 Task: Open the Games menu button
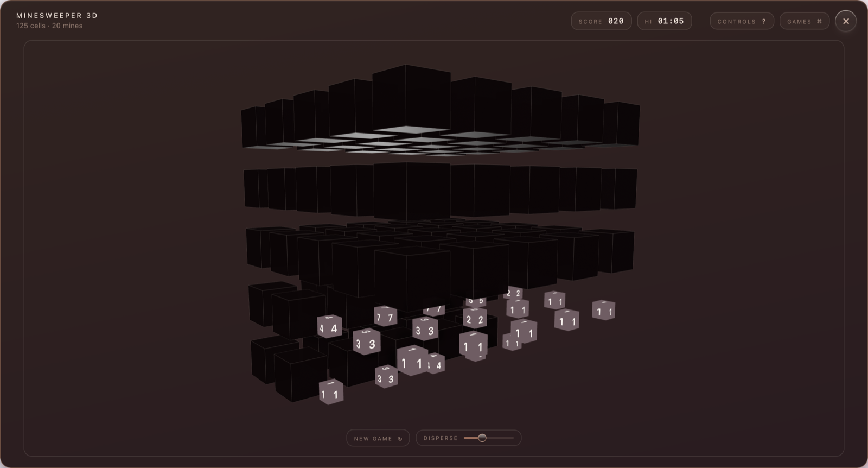pyautogui.click(x=805, y=21)
